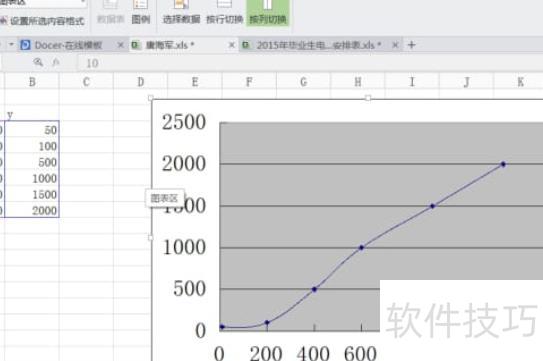Click 按行切换 switch by row
This screenshot has width=543, height=361.
click(224, 12)
